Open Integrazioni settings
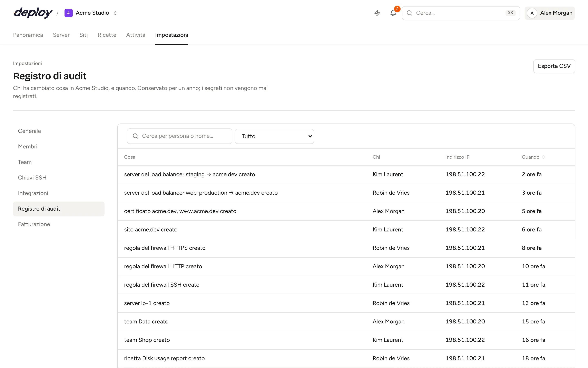The height and width of the screenshot is (368, 588). pyautogui.click(x=59, y=193)
